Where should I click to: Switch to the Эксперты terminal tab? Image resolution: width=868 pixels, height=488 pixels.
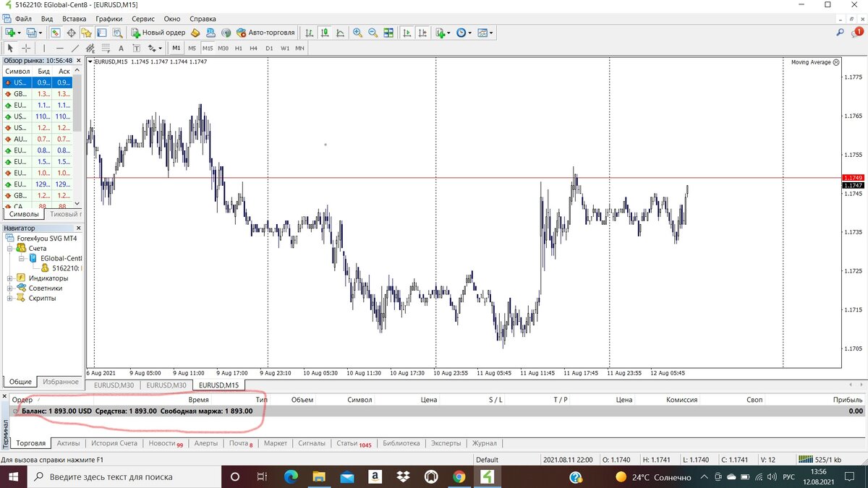click(x=446, y=443)
